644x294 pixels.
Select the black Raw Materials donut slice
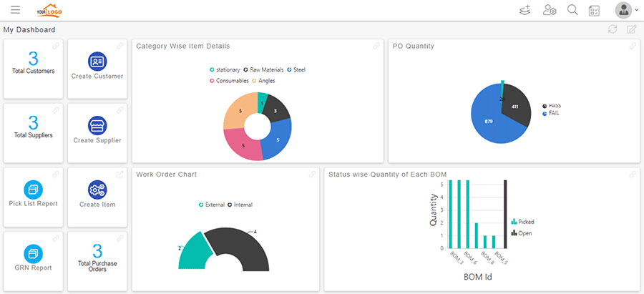pyautogui.click(x=277, y=109)
